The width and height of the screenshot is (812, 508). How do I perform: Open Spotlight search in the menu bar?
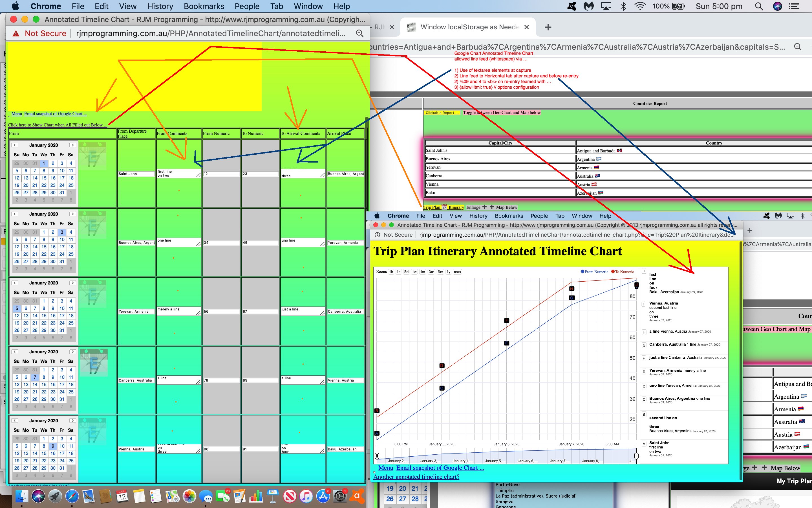click(759, 6)
